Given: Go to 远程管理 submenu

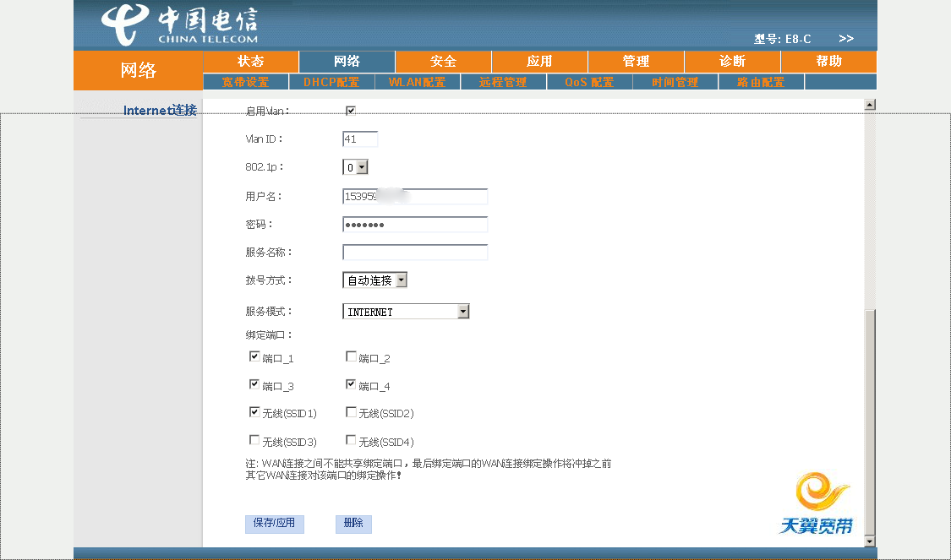Looking at the screenshot, I should 504,82.
